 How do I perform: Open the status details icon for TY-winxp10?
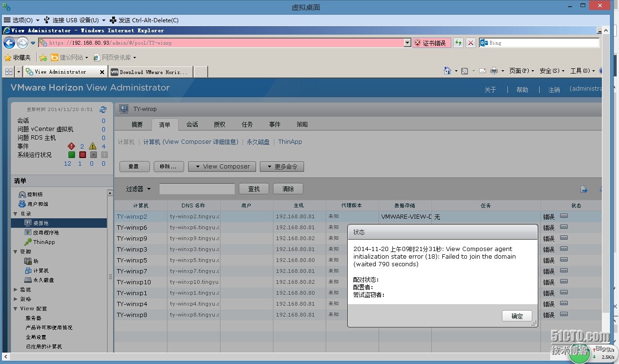564,281
